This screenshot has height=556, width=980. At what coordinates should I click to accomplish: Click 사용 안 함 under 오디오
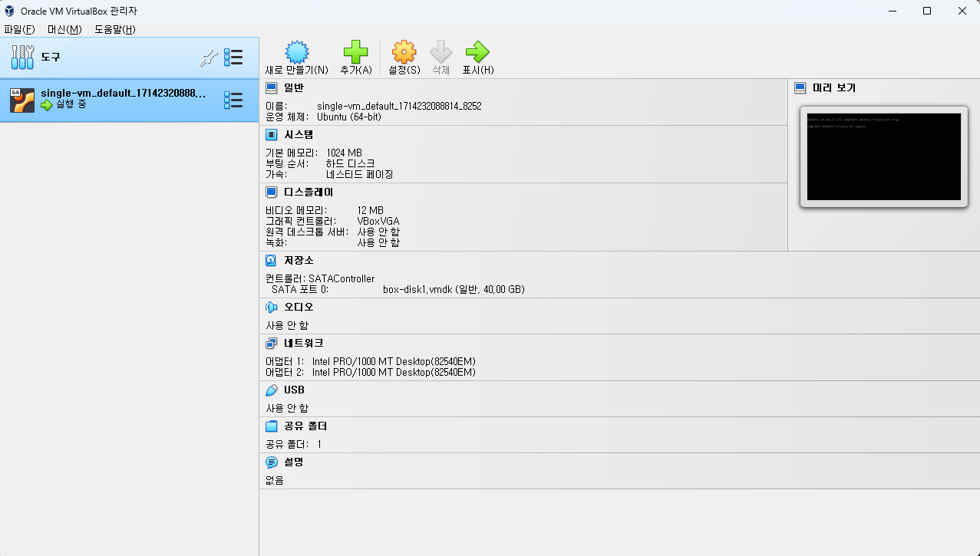click(x=287, y=326)
